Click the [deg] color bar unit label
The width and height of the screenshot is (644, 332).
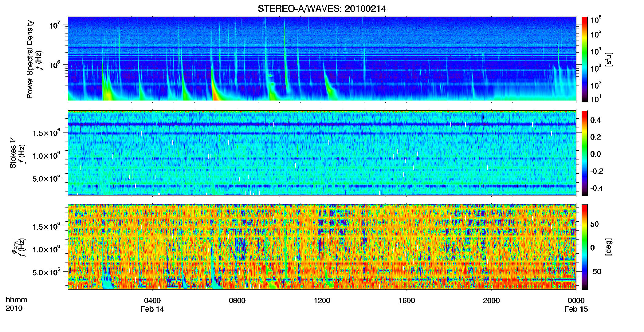(609, 247)
